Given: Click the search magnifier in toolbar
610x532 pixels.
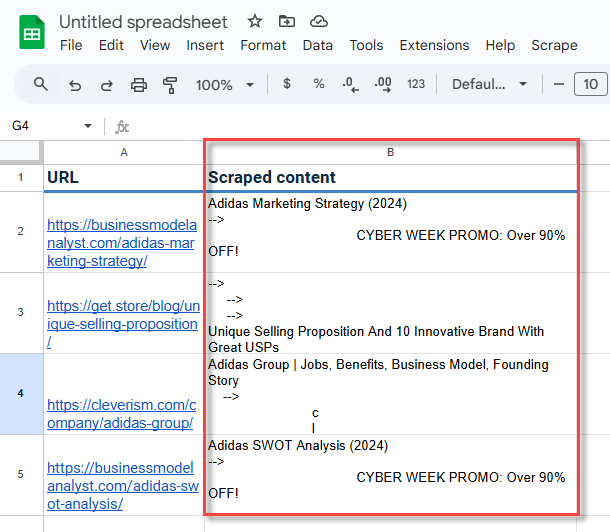Looking at the screenshot, I should click(x=41, y=84).
